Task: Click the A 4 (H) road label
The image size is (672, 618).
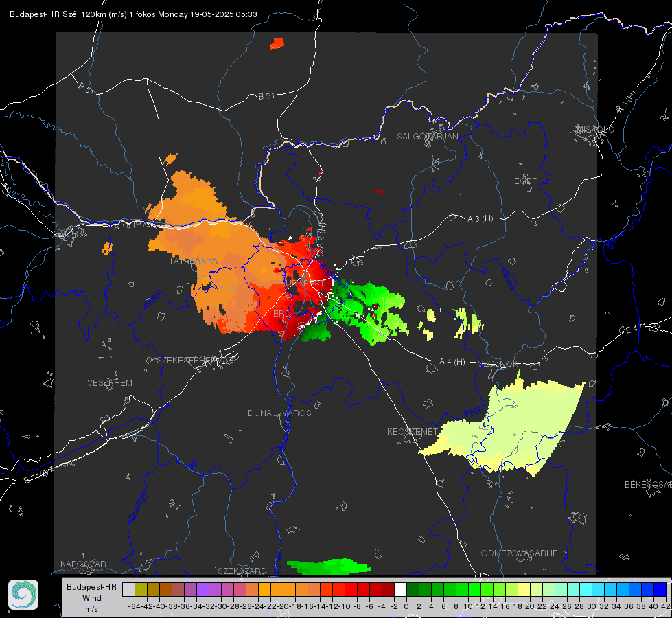Action: pos(452,362)
